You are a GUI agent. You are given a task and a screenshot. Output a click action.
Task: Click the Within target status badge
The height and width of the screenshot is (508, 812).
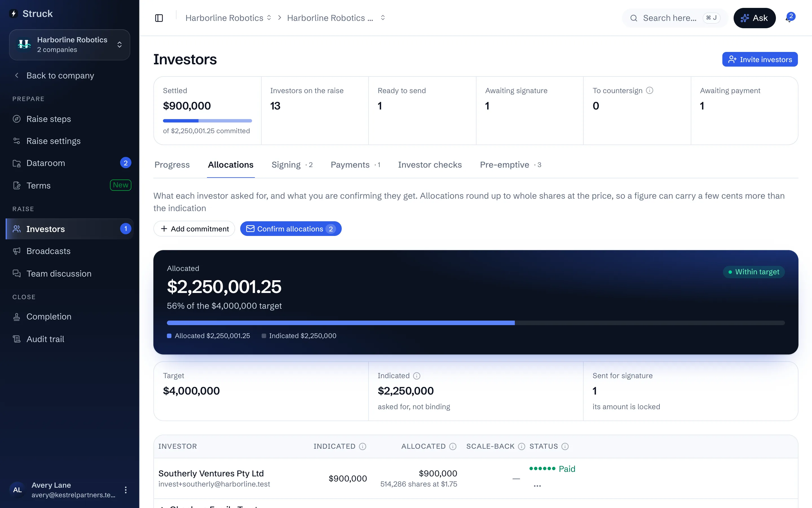pyautogui.click(x=754, y=272)
